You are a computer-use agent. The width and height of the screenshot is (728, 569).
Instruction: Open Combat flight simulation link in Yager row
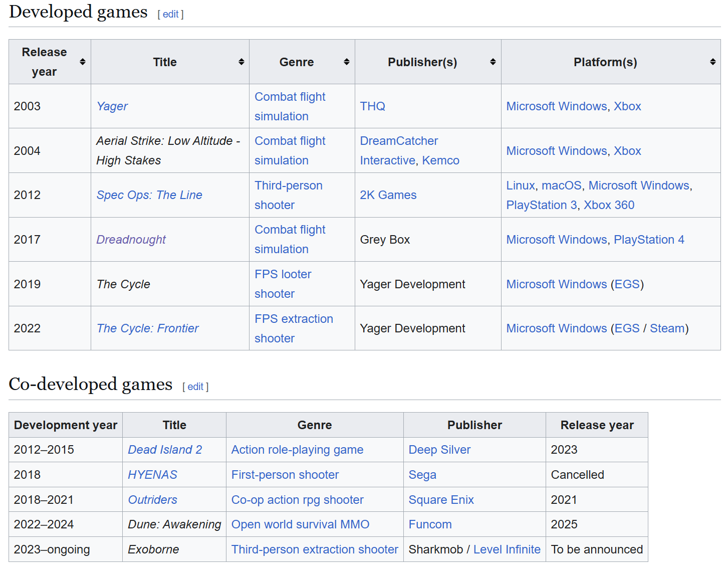(x=290, y=106)
